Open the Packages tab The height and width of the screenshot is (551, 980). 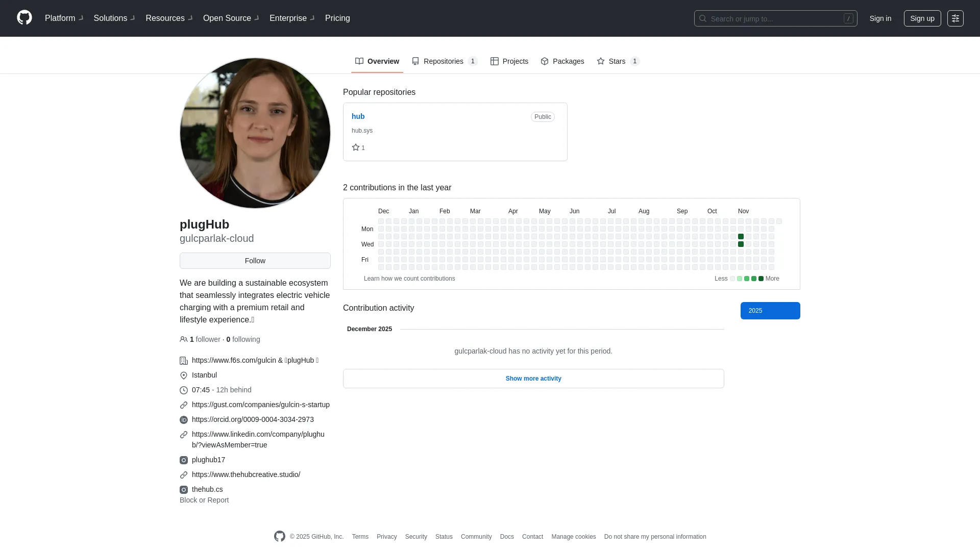click(562, 61)
